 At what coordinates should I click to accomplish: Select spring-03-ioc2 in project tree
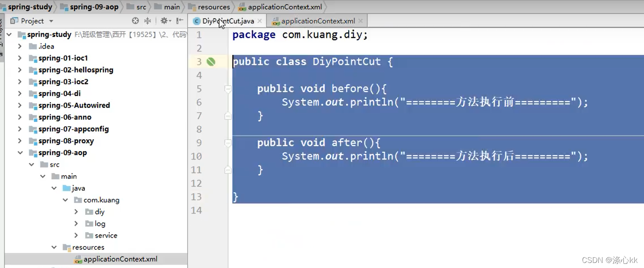[63, 82]
